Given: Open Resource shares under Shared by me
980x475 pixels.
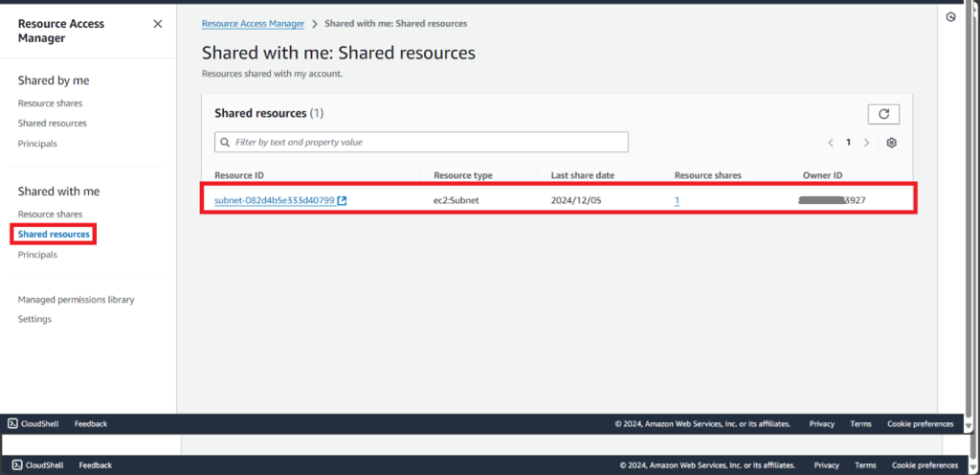Looking at the screenshot, I should [x=50, y=103].
